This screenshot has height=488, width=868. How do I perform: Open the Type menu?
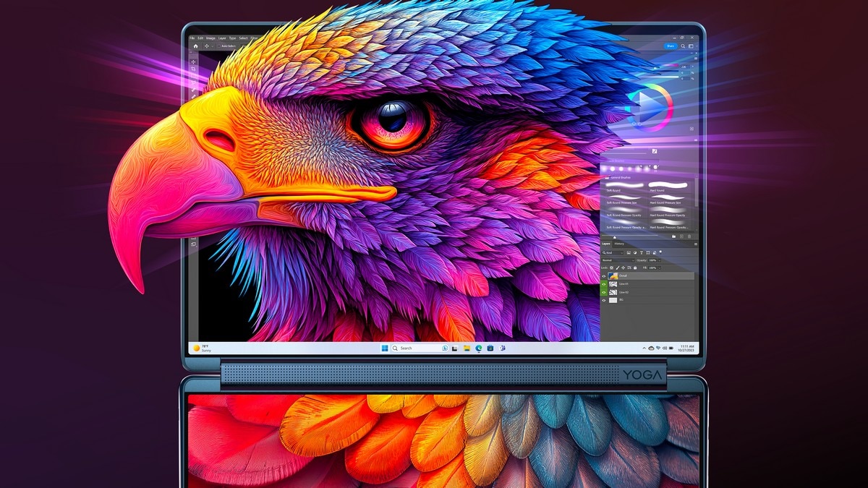232,38
